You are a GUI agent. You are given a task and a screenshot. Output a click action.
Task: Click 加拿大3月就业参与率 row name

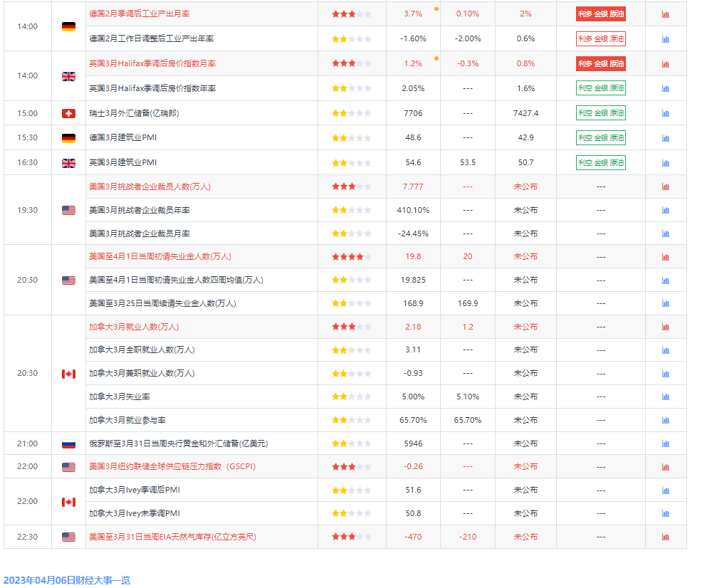pyautogui.click(x=127, y=420)
